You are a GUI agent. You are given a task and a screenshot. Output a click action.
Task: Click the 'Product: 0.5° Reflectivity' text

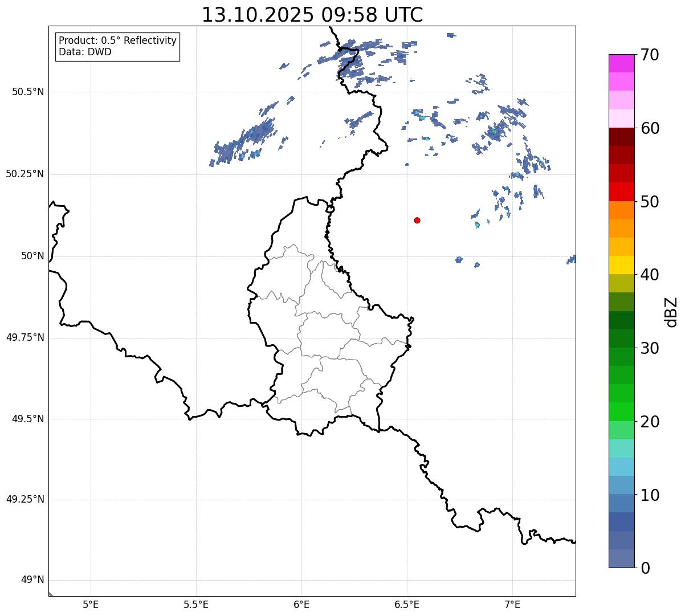coord(117,41)
